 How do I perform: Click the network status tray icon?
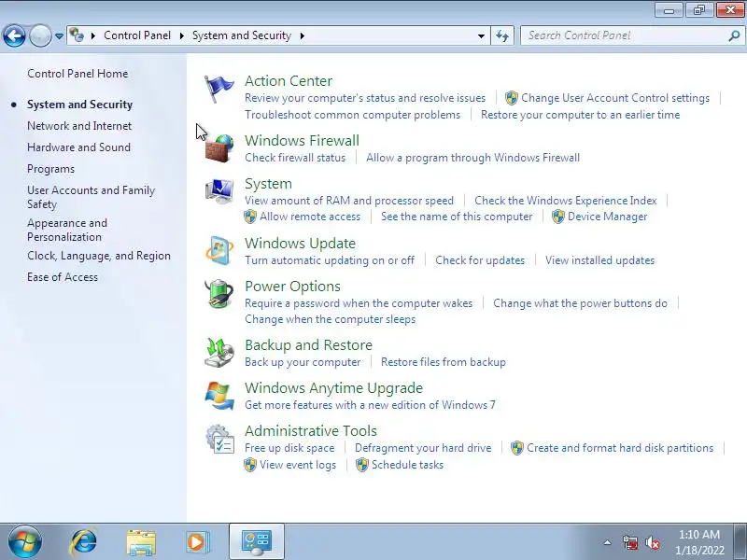[629, 542]
